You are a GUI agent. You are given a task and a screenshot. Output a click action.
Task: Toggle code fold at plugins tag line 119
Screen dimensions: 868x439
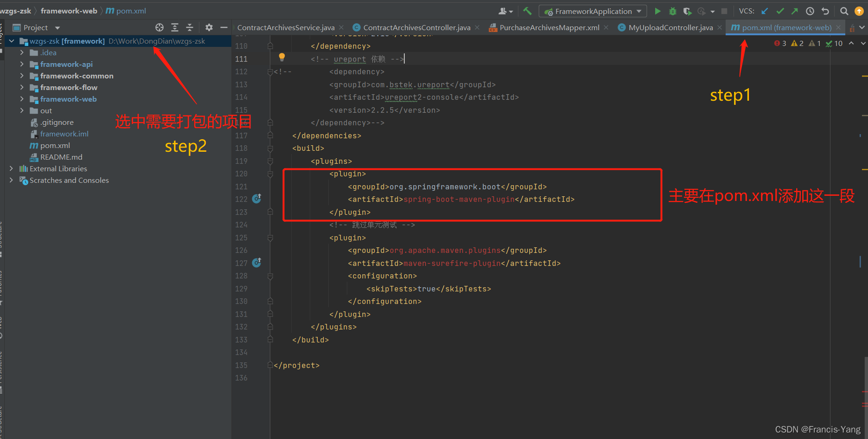(270, 161)
